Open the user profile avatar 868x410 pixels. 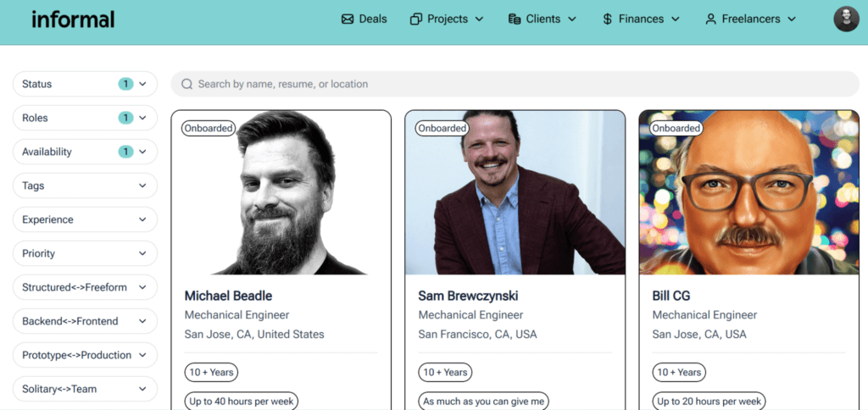846,19
